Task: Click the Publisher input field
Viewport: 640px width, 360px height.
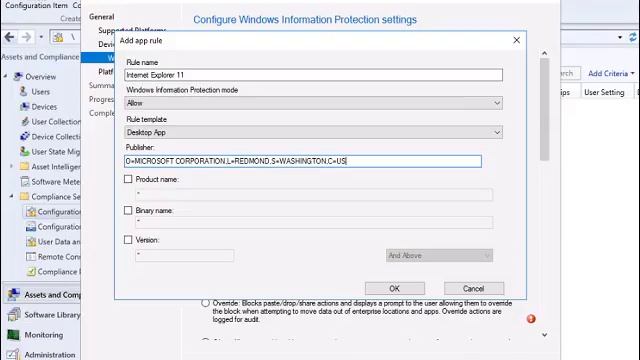Action: 303,161
